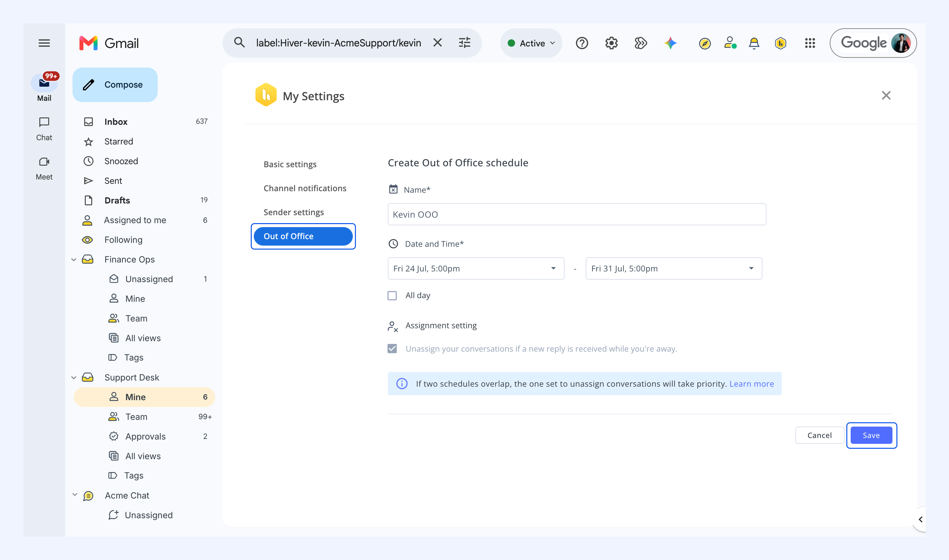Enable the All day checkbox
Image resolution: width=949 pixels, height=560 pixels.
(392, 295)
